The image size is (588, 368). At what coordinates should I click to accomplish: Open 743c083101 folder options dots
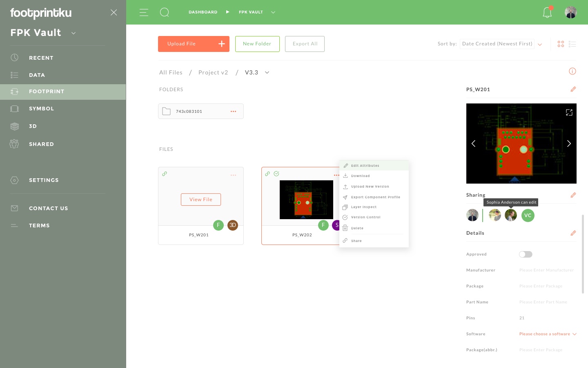click(x=233, y=111)
